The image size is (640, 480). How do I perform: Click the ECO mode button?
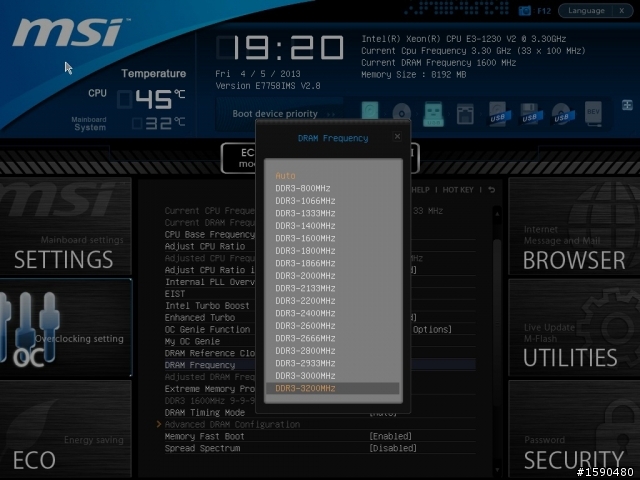coord(239,158)
